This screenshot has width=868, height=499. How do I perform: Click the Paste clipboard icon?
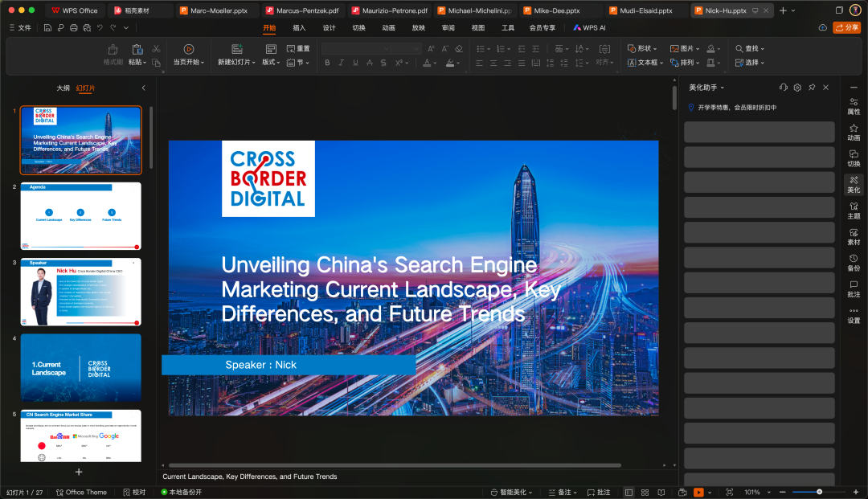[x=137, y=49]
